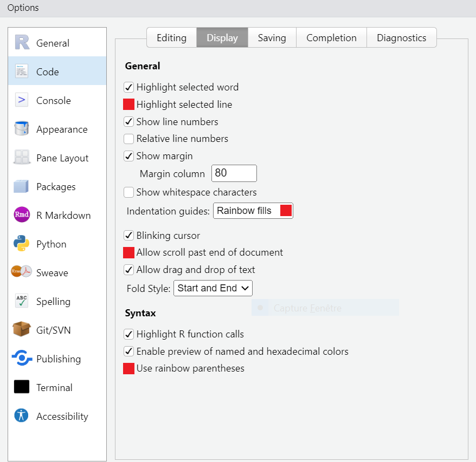Screen dimensions: 476x462
Task: Click the Git/SVN cardboard box icon
Action: point(22,330)
